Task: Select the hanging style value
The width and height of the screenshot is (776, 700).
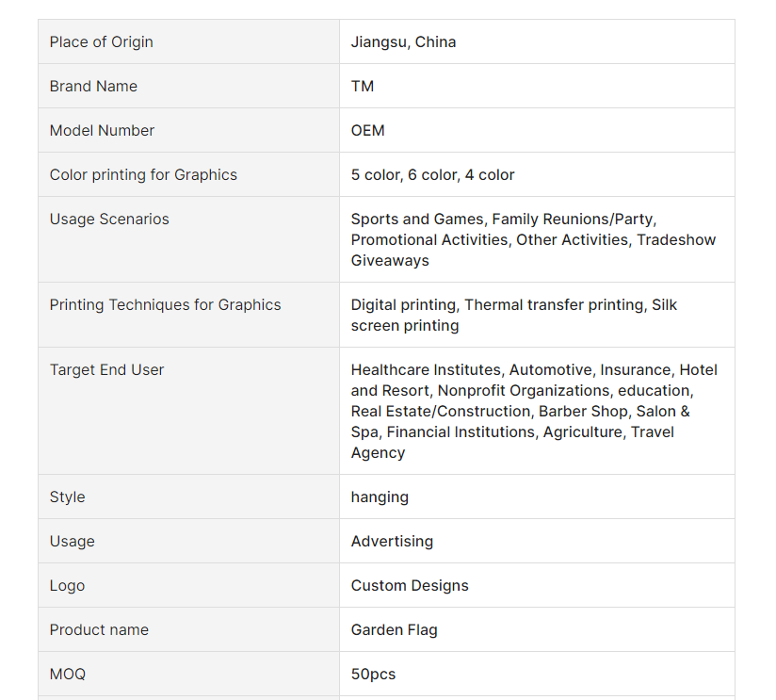Action: [x=380, y=497]
